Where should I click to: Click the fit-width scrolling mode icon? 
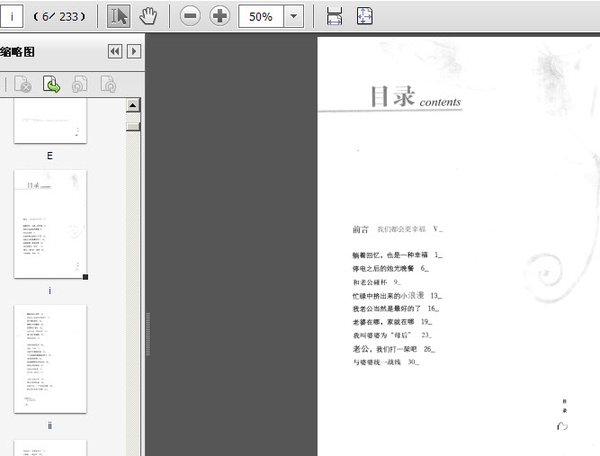(x=335, y=16)
